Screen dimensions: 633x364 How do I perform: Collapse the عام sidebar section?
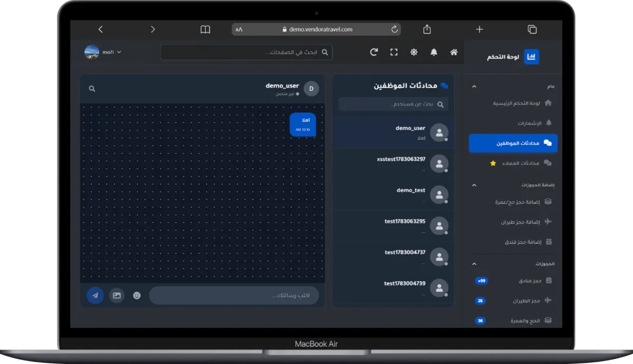(x=474, y=87)
